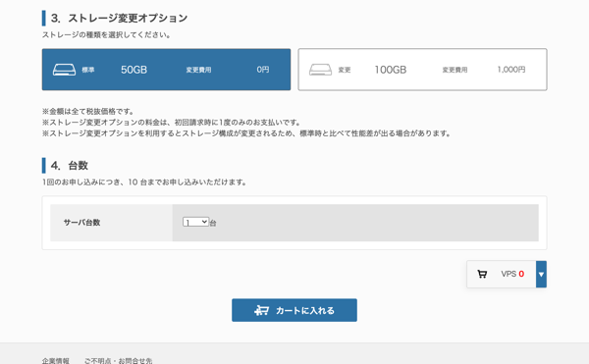Open the server count dropdown

195,222
